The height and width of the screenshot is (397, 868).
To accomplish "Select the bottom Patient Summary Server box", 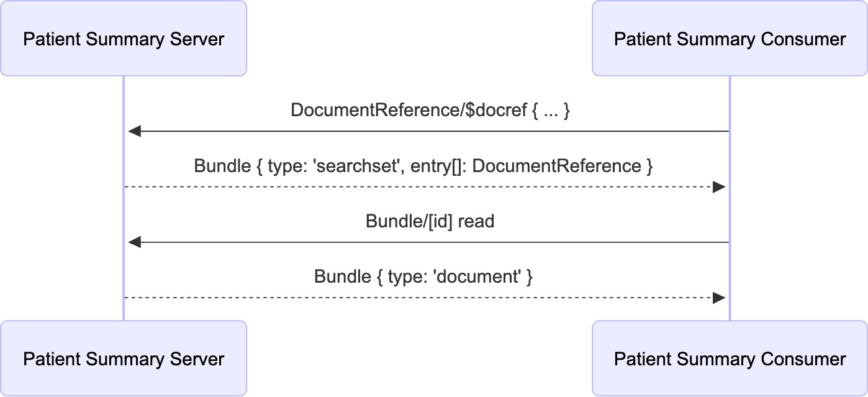I will pyautogui.click(x=124, y=358).
